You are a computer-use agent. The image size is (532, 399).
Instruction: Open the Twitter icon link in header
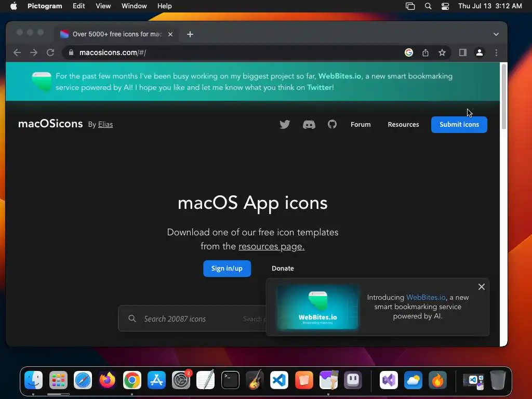pyautogui.click(x=285, y=125)
